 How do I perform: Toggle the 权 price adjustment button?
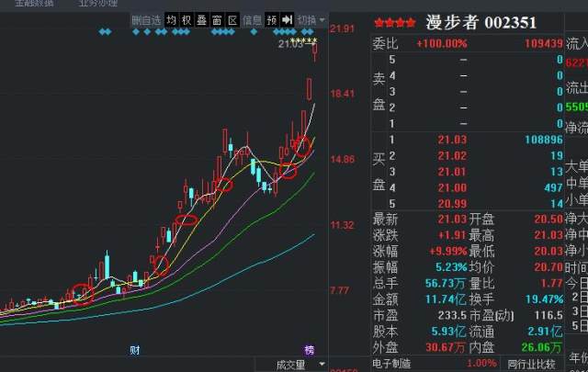coord(187,20)
